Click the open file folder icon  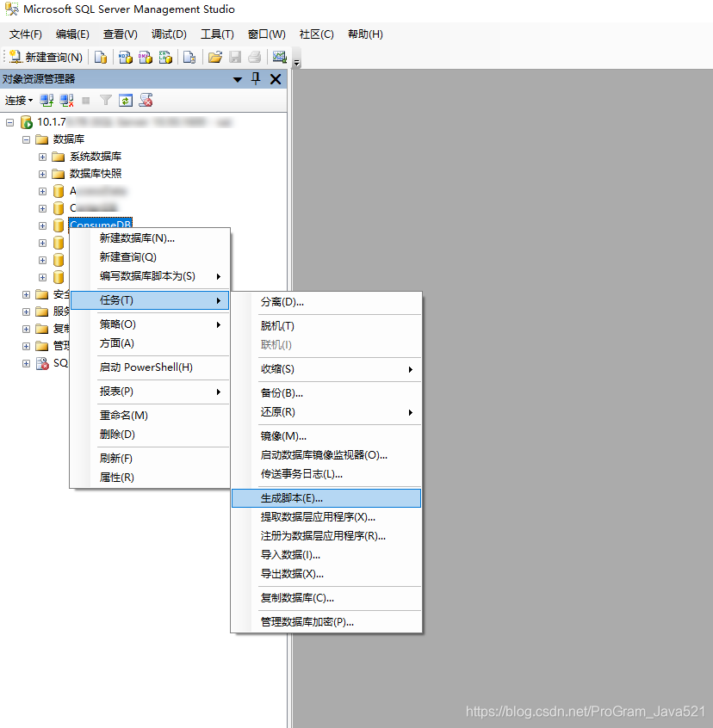[215, 57]
